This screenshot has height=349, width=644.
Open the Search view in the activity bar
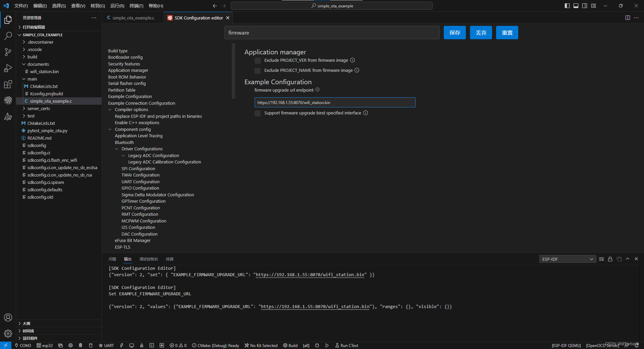8,36
